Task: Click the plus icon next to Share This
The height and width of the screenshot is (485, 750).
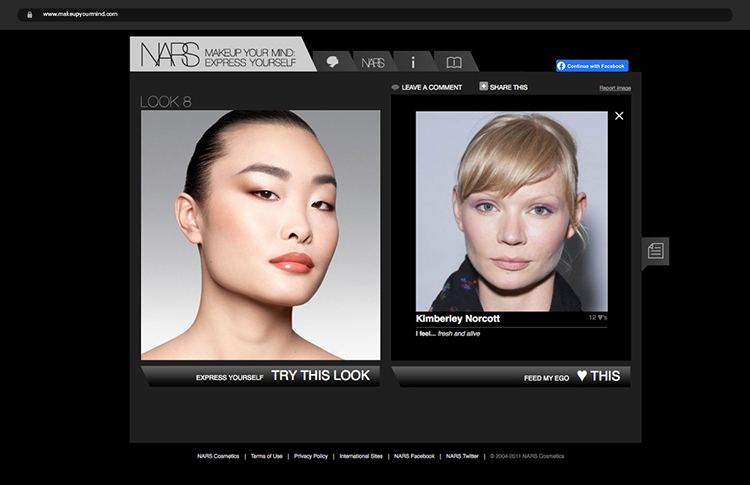Action: [484, 87]
